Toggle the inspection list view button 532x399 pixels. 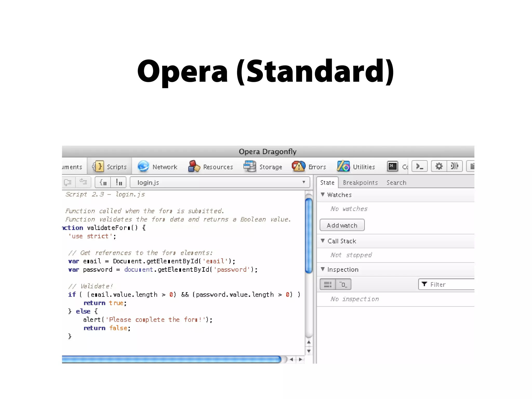click(328, 284)
